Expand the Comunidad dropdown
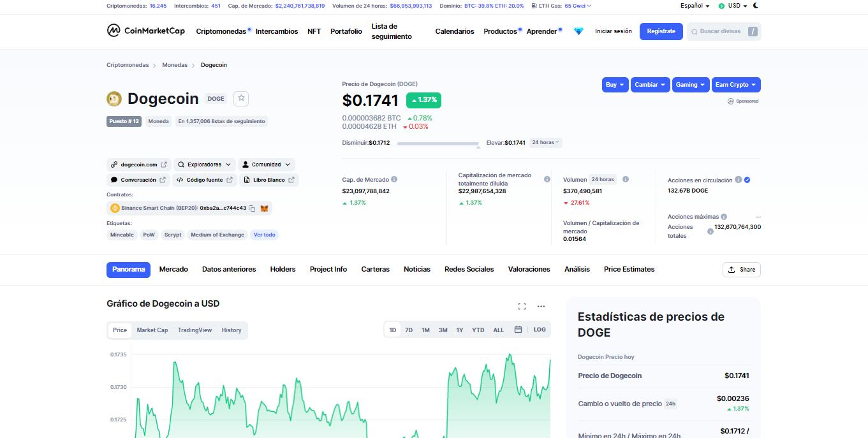868x438 pixels. click(x=267, y=164)
